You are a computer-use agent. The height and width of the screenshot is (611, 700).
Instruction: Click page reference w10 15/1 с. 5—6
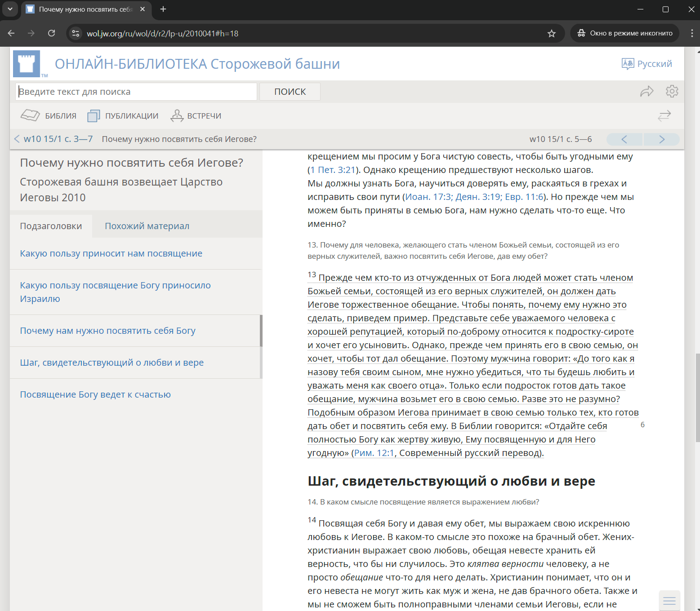[561, 139]
